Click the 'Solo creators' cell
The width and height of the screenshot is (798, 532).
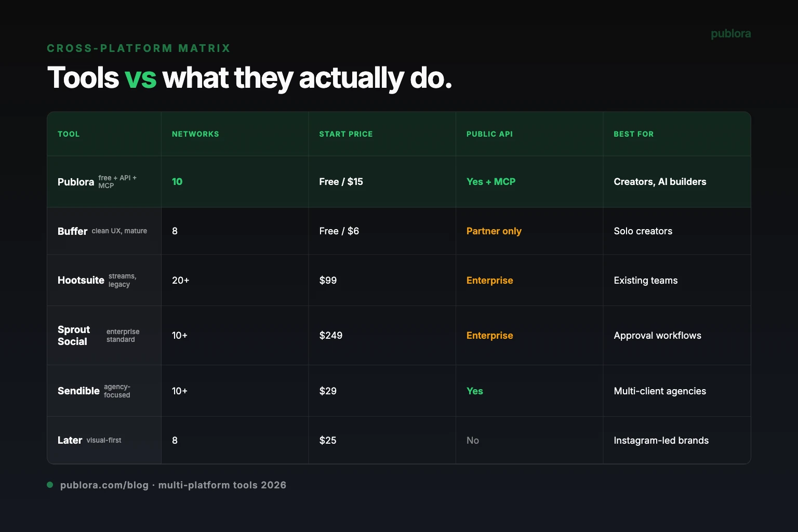point(643,231)
